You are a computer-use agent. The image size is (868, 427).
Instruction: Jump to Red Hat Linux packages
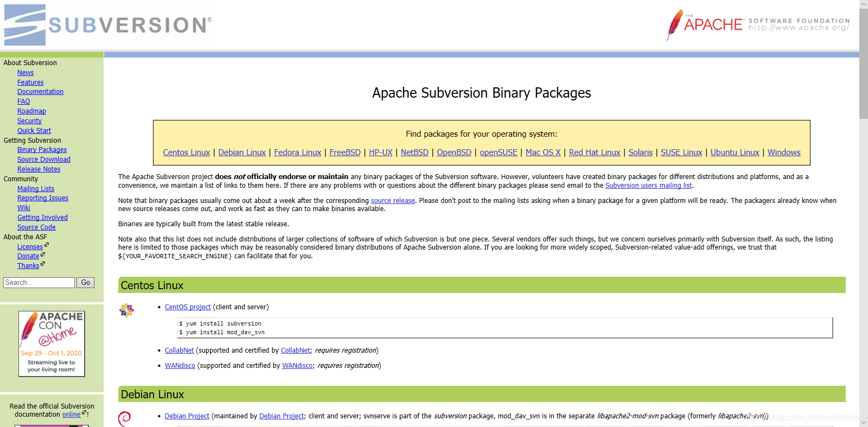coord(595,152)
